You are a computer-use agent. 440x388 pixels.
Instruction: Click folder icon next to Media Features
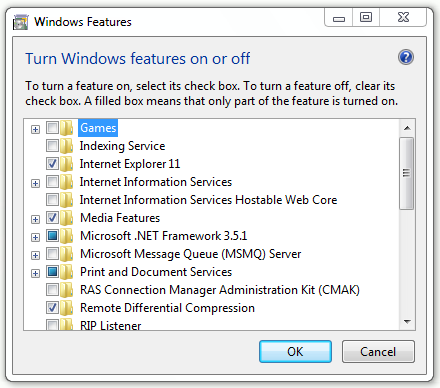(x=67, y=218)
